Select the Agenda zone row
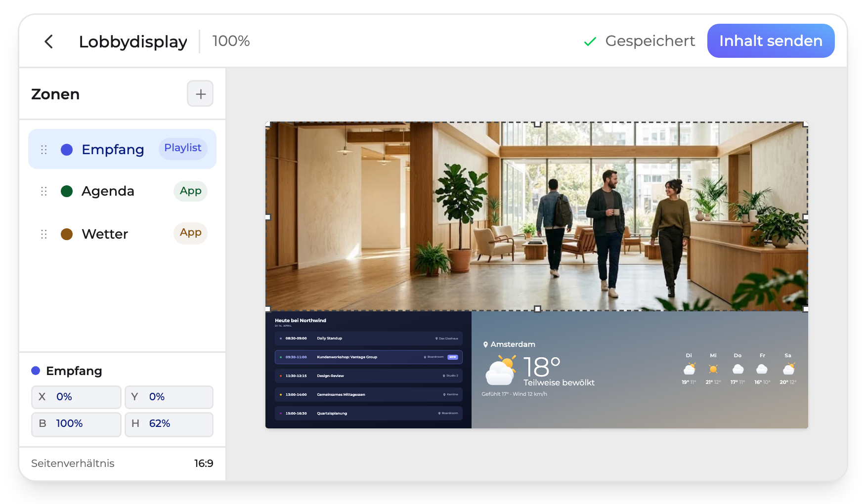The width and height of the screenshot is (866, 504). coord(122,191)
